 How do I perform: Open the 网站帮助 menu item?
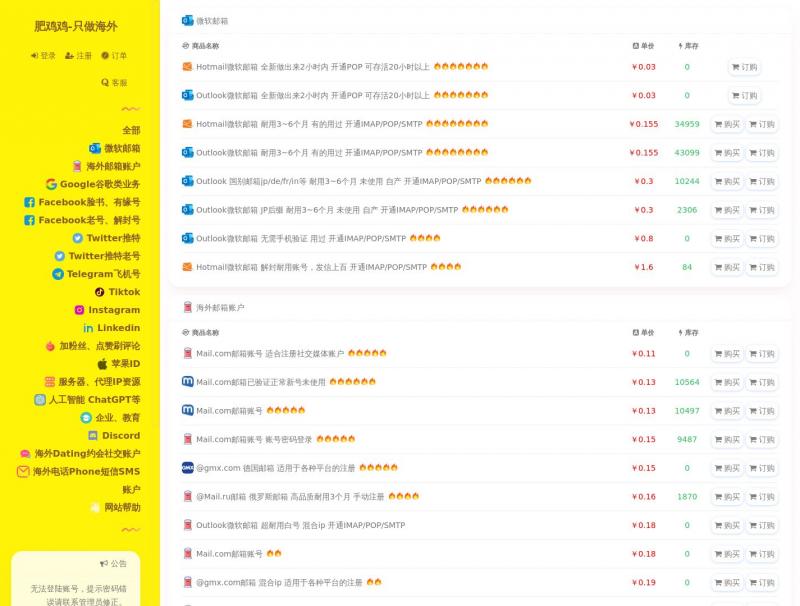tap(122, 508)
